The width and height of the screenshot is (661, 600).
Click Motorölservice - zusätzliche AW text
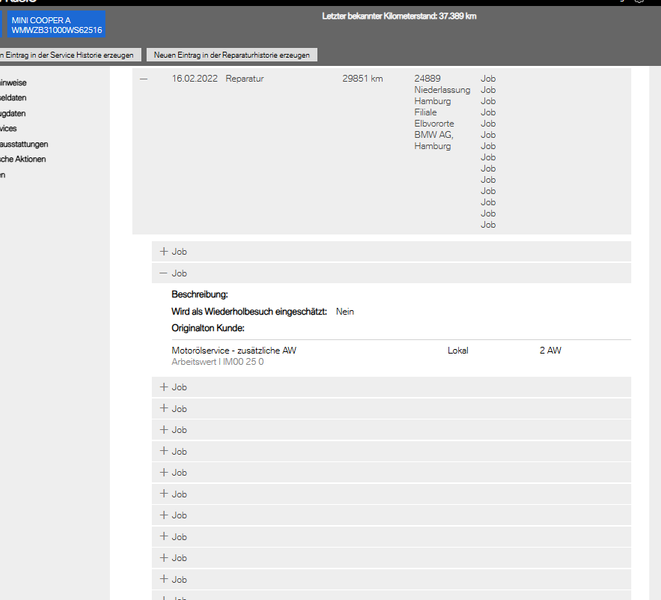[234, 350]
